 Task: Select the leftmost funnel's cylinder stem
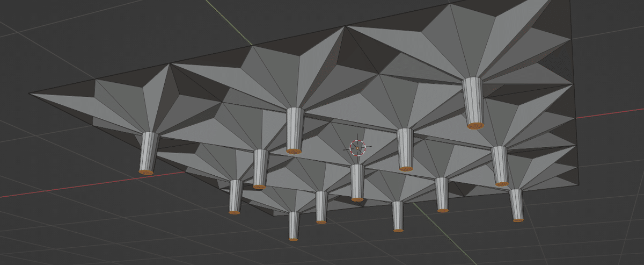(x=149, y=153)
